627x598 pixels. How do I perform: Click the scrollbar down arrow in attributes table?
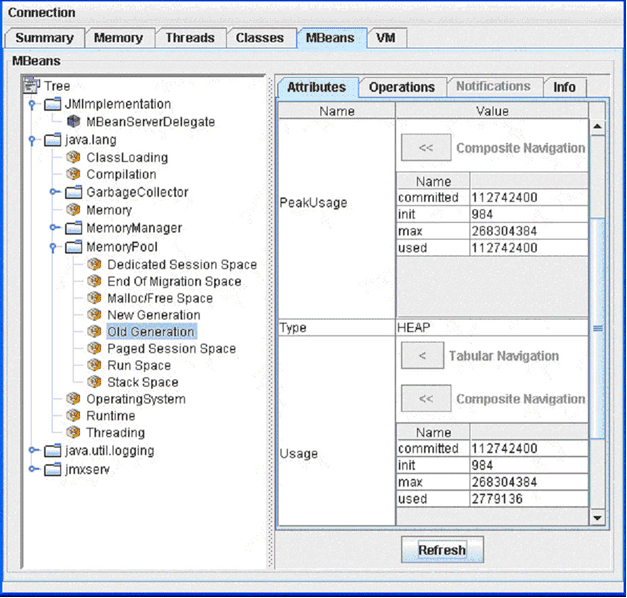(598, 517)
